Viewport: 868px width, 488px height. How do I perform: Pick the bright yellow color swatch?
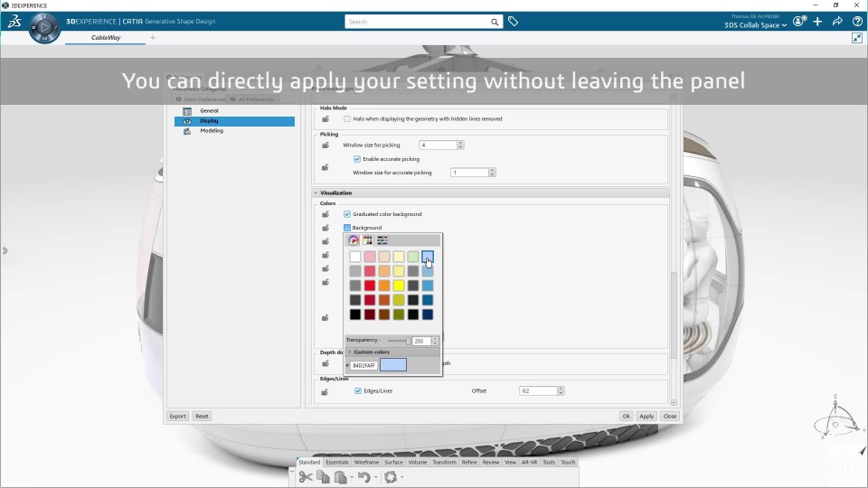(399, 286)
